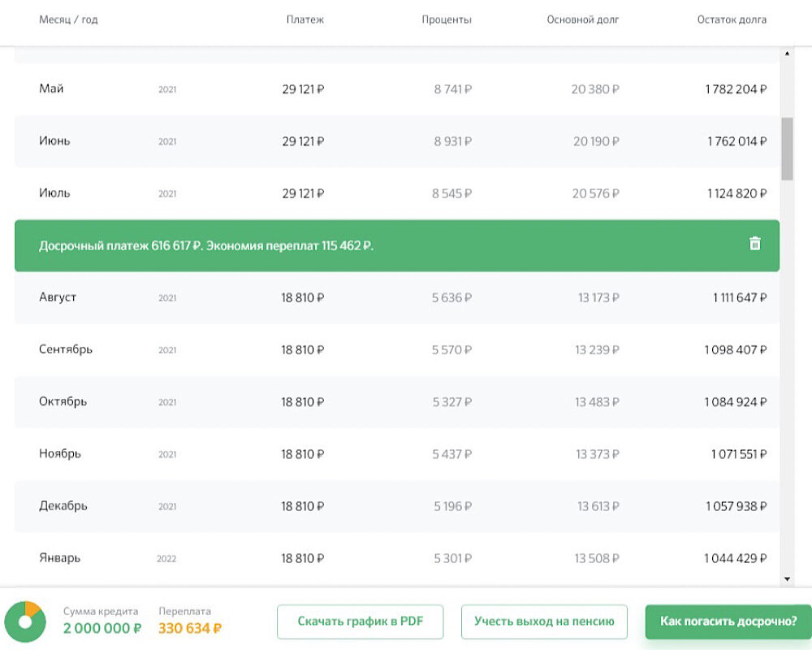This screenshot has height=650, width=812.
Task: Click the green early payment banner text
Action: pos(206,245)
